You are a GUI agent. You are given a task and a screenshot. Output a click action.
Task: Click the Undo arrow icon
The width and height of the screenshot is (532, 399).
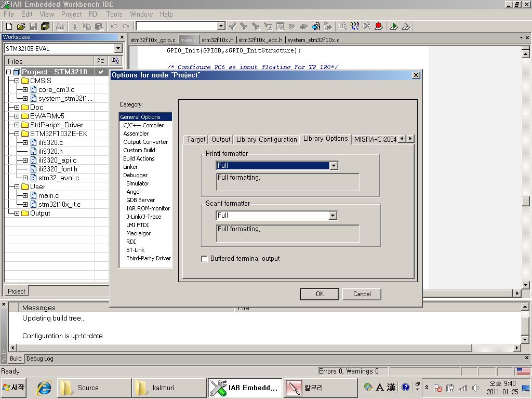(x=114, y=26)
